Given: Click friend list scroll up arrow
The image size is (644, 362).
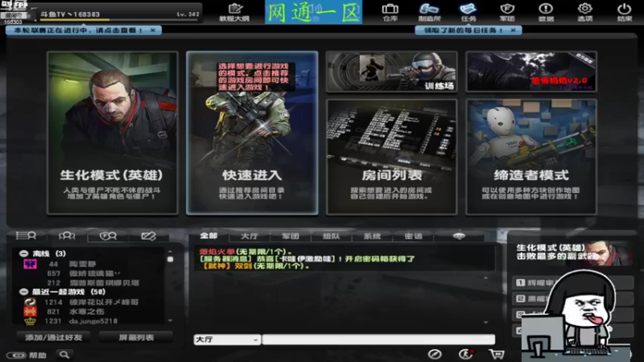Looking at the screenshot, I should [x=170, y=251].
